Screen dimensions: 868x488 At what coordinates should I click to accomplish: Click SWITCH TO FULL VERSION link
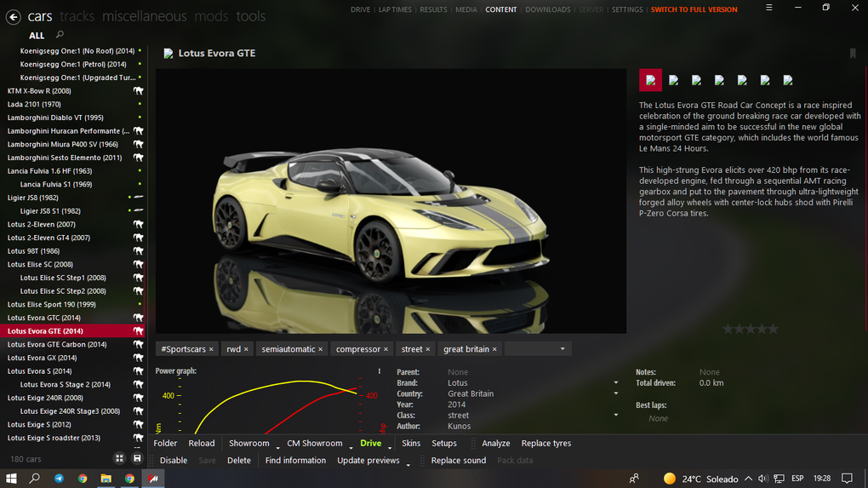click(x=694, y=9)
